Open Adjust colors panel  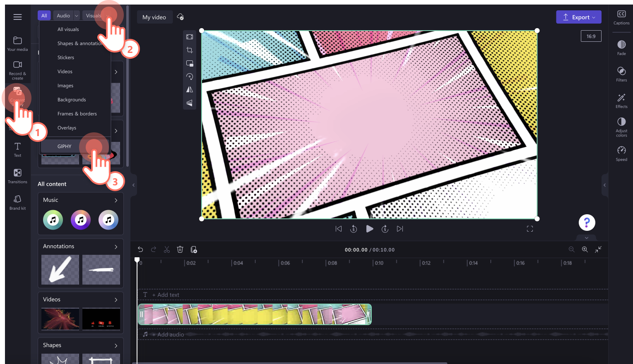point(621,127)
